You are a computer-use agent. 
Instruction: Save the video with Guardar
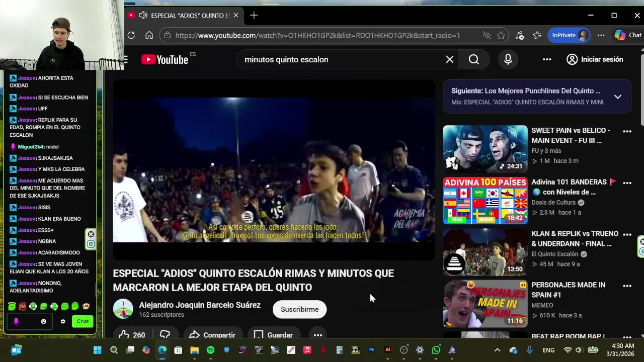(274, 335)
